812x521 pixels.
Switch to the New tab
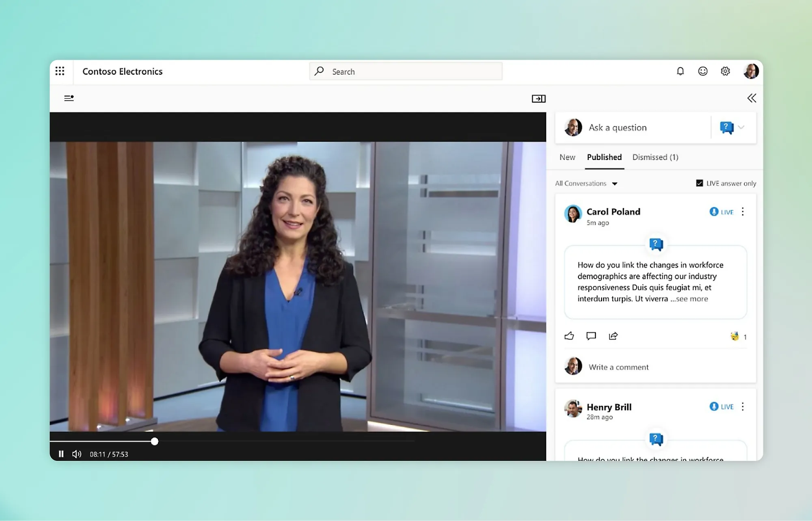(x=567, y=157)
